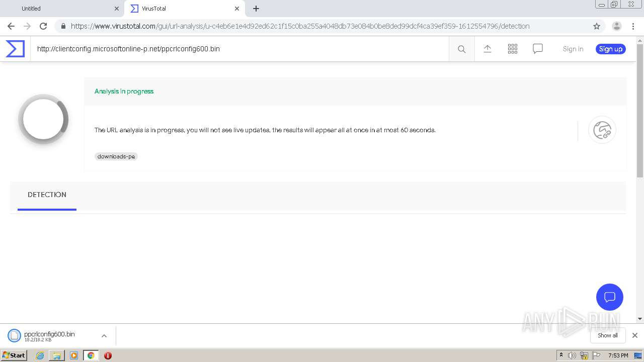Screen dimensions: 644x362
Task: Click the URL globe link icon
Action: coord(602,130)
